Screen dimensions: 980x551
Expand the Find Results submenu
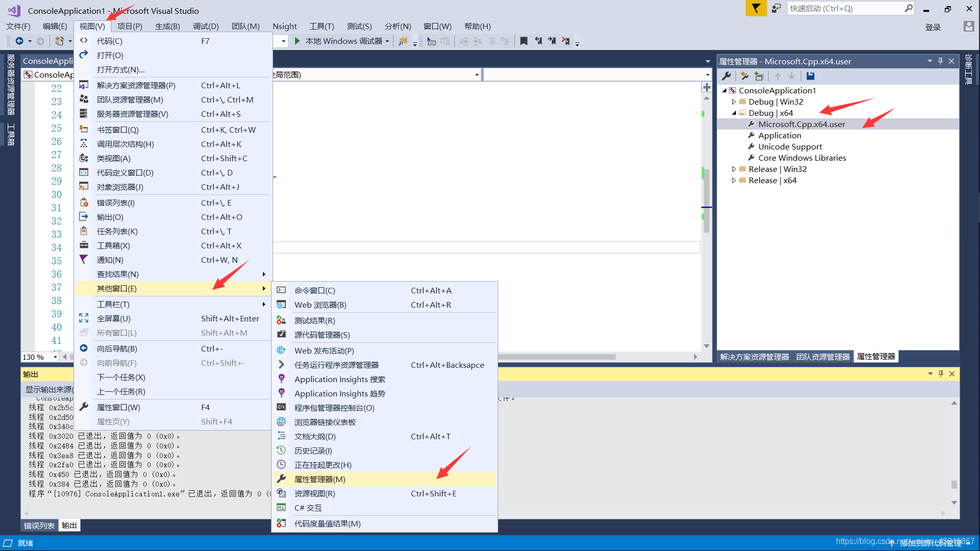174,274
